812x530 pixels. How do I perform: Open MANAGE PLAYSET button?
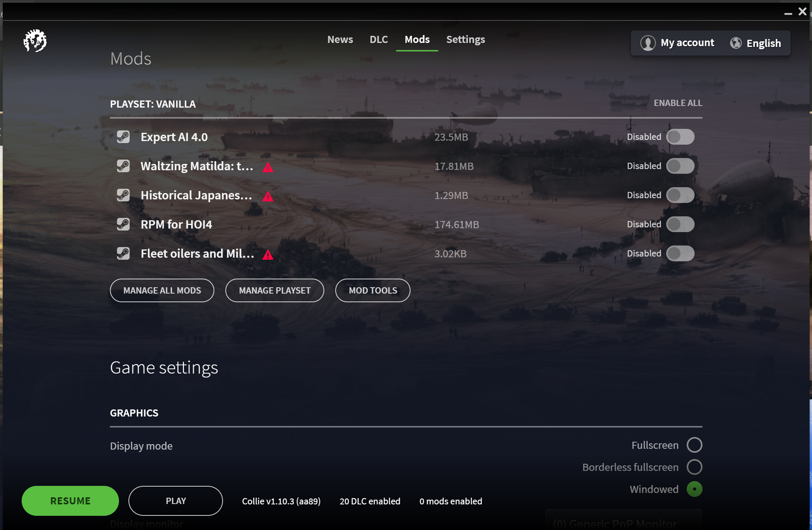(275, 290)
